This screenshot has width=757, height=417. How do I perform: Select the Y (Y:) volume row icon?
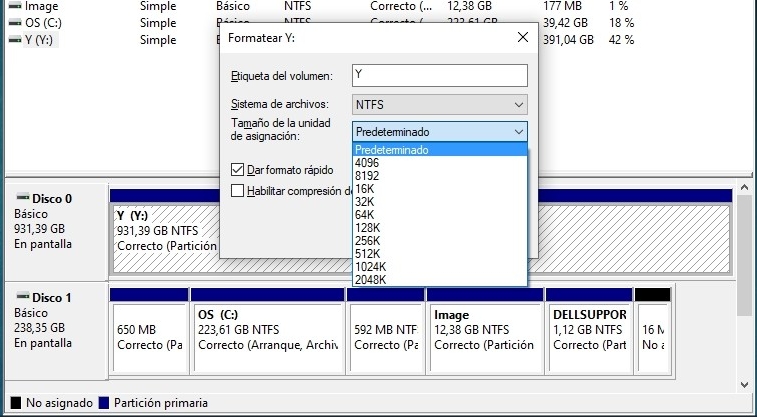coord(13,40)
